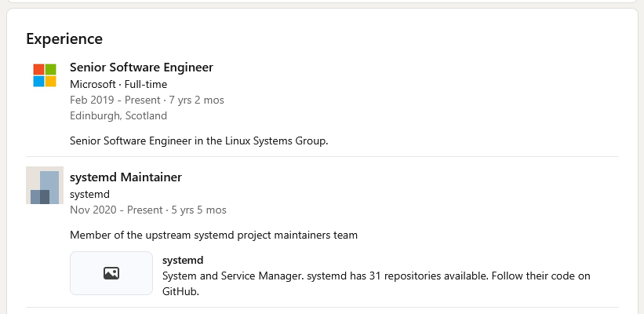Click the Microsoft company name
This screenshot has width=644, height=314.
pyautogui.click(x=93, y=84)
